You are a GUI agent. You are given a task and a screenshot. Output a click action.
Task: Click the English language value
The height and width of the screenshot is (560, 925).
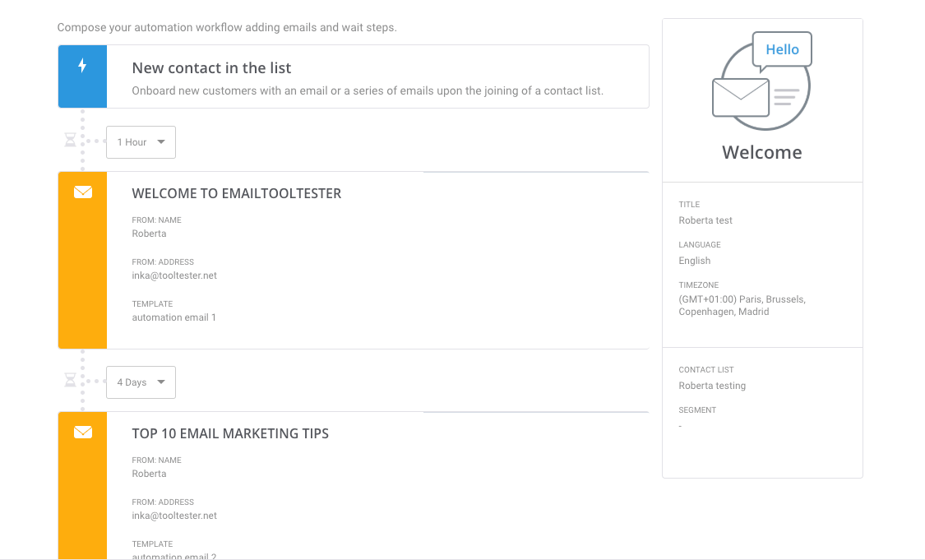point(694,260)
